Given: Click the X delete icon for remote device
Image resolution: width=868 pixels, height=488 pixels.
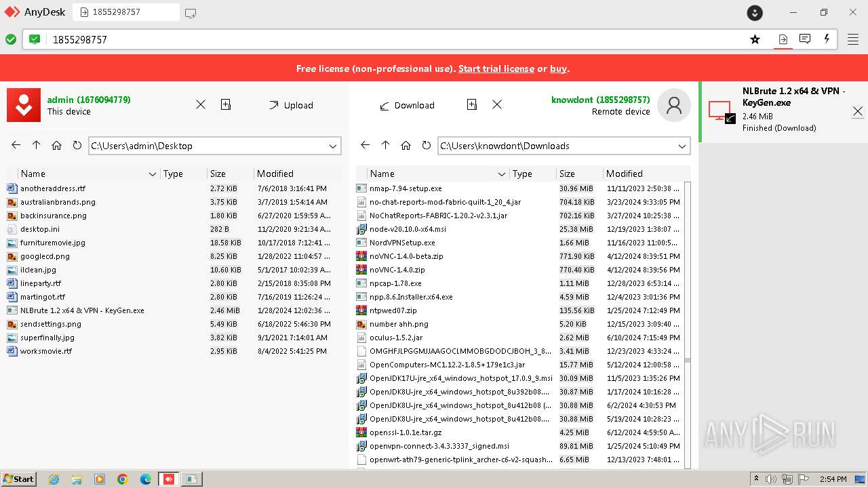Looking at the screenshot, I should coord(497,104).
